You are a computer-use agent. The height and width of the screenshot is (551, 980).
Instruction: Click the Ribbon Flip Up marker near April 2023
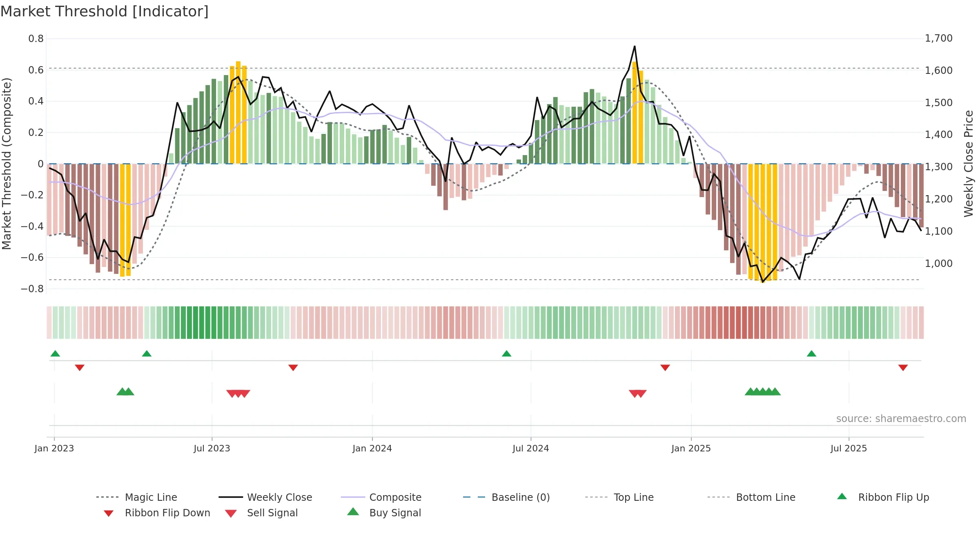[147, 353]
